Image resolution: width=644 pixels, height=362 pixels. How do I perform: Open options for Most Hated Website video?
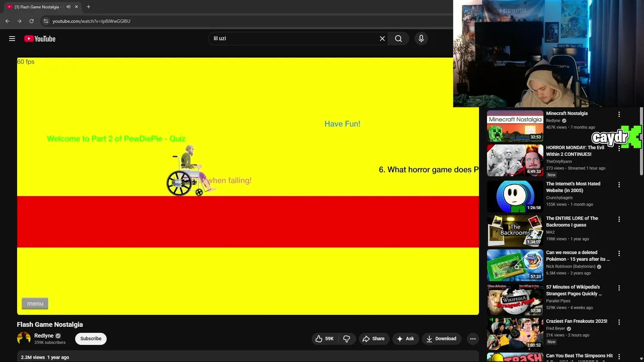(x=619, y=185)
